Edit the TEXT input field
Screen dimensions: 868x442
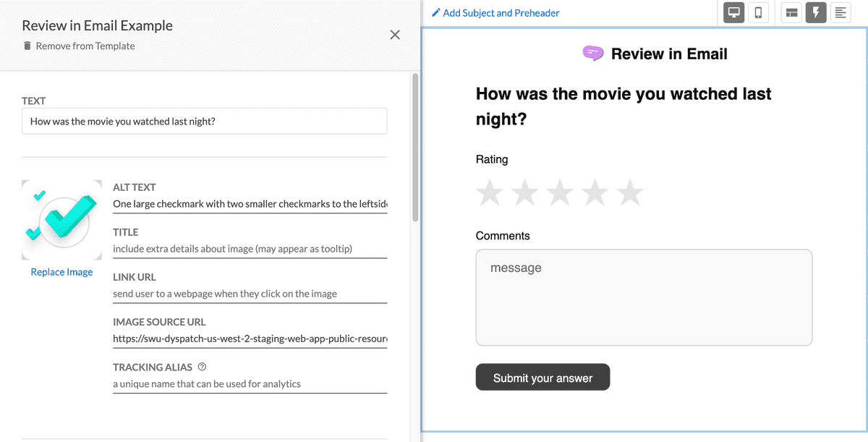[205, 121]
